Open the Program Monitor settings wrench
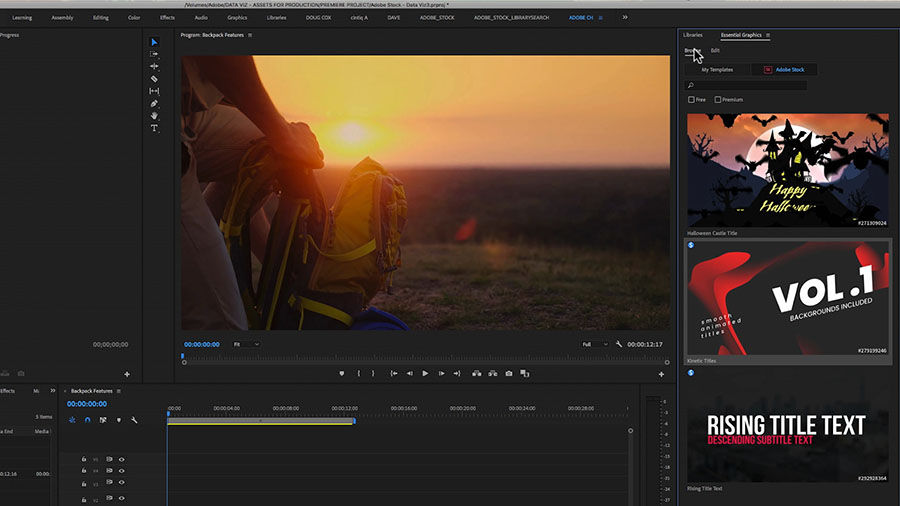Image resolution: width=900 pixels, height=506 pixels. click(619, 344)
